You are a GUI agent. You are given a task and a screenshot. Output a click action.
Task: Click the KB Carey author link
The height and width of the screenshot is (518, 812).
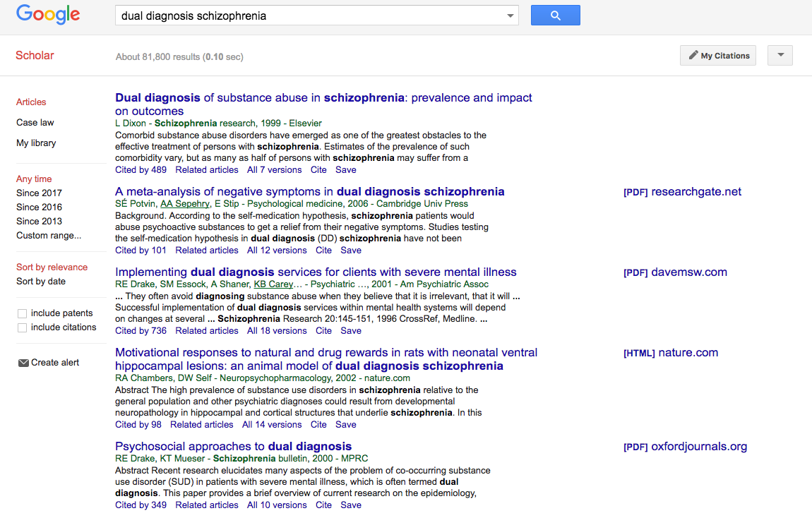click(273, 284)
